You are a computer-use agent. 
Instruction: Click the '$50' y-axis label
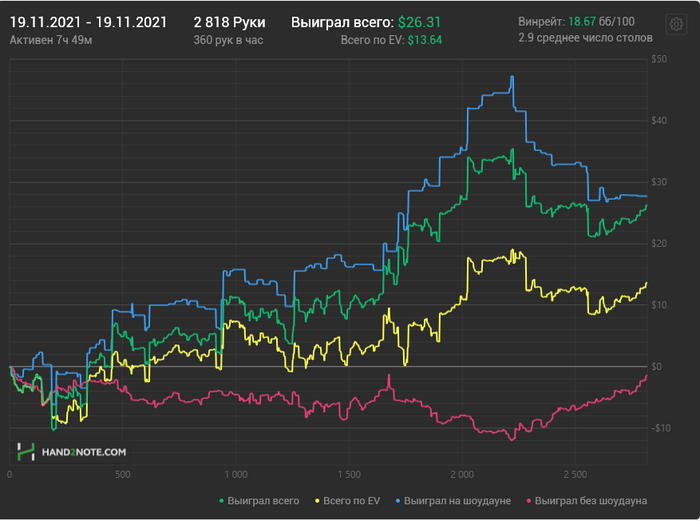pos(659,59)
